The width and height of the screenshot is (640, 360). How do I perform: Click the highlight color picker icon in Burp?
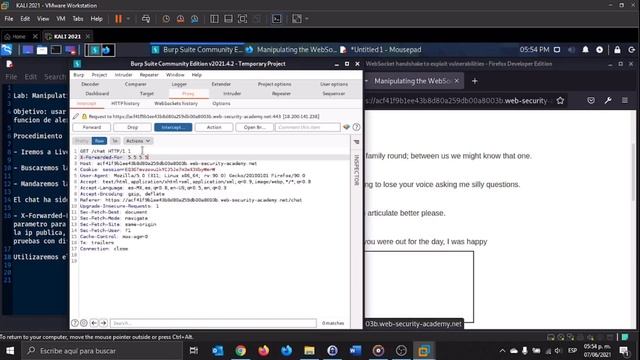coord(346,127)
